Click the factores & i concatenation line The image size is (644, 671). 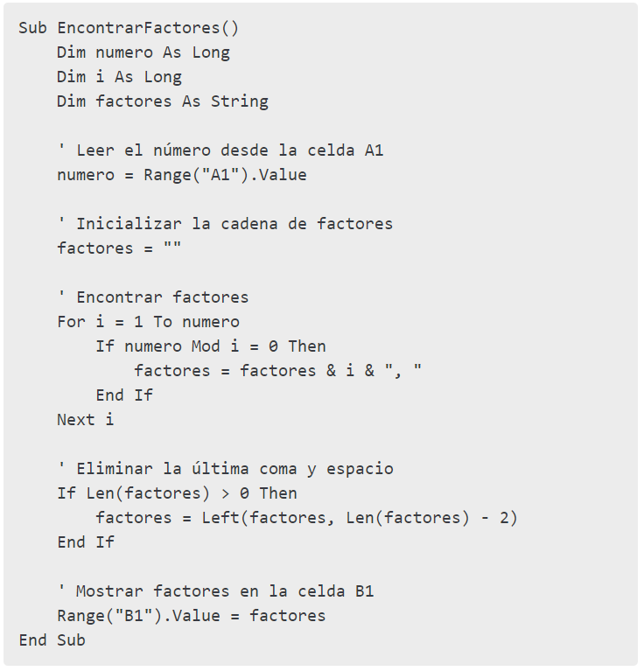pos(277,370)
